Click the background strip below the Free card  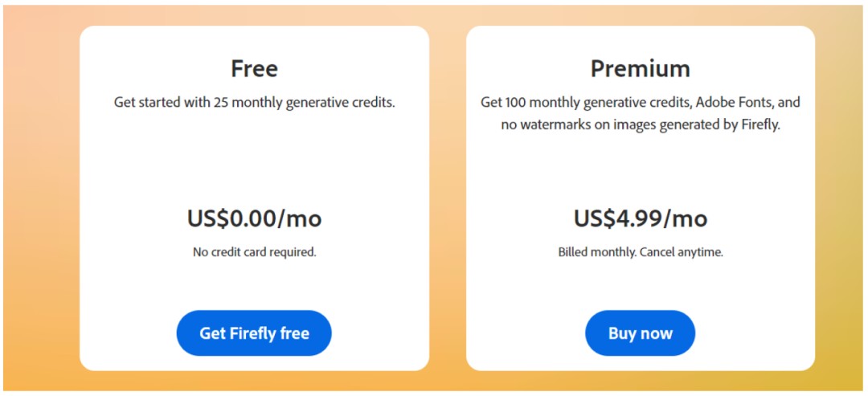(x=254, y=381)
